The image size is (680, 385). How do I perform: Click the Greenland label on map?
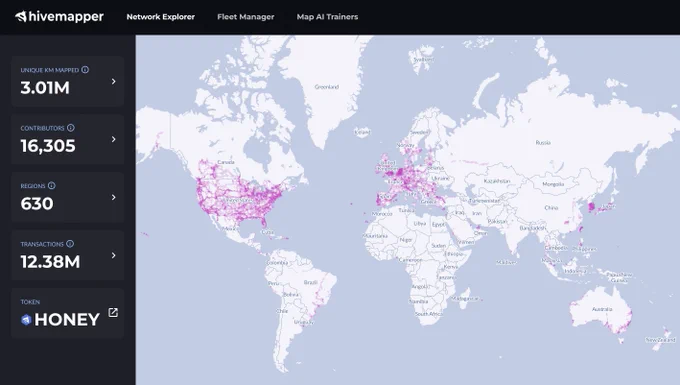click(327, 87)
